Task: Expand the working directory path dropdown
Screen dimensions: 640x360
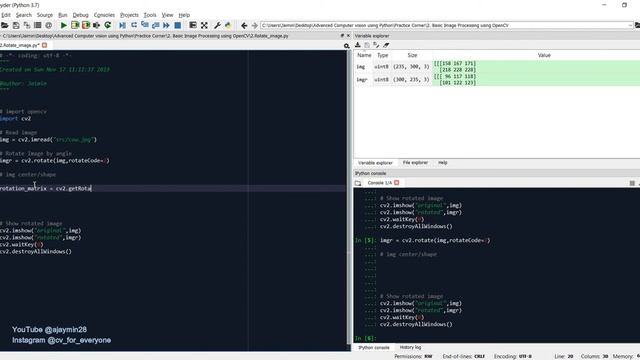Action: pos(630,25)
